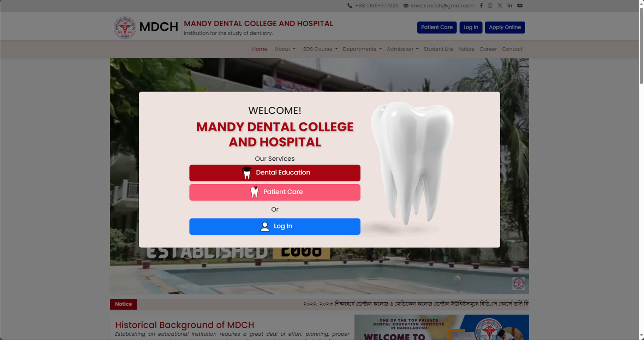Open the LinkedIn icon in top bar
The image size is (644, 340).
509,6
